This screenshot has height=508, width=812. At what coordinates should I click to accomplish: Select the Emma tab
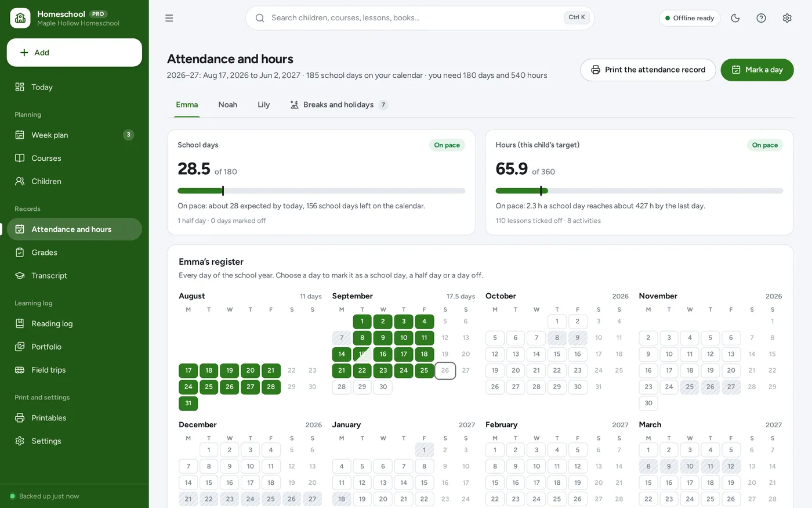pyautogui.click(x=187, y=105)
